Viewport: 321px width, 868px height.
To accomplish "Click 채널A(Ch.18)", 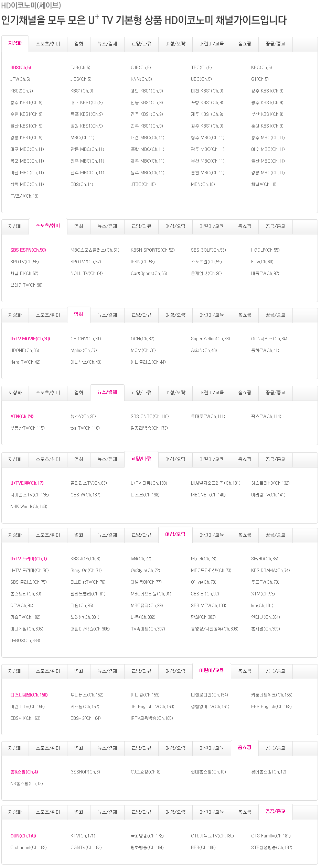I will pos(264,185).
